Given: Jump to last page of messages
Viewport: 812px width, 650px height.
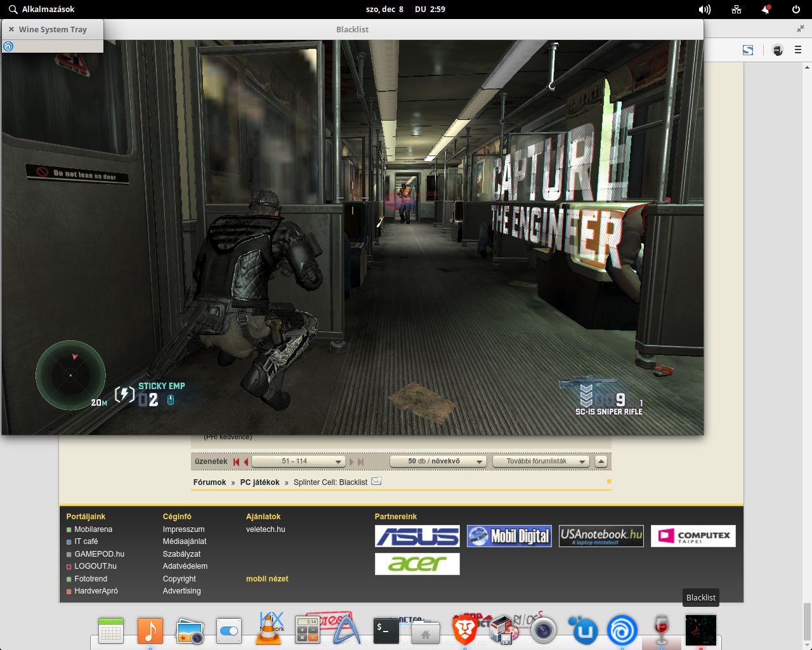Looking at the screenshot, I should coord(361,462).
